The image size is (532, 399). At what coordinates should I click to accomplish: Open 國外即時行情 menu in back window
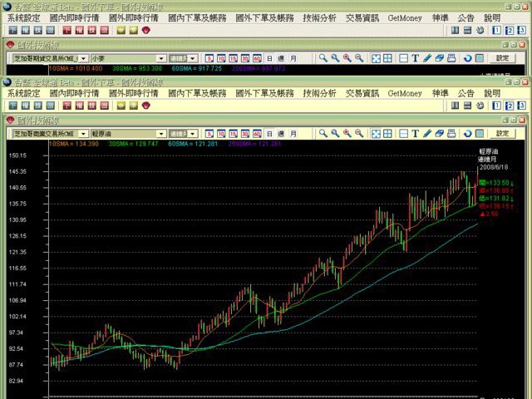(134, 18)
